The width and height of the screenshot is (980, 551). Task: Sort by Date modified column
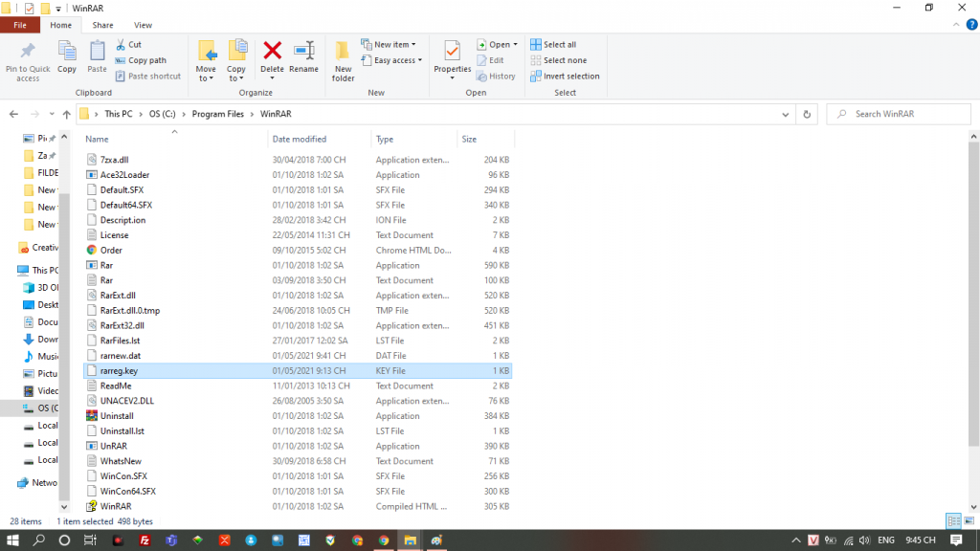pos(300,140)
